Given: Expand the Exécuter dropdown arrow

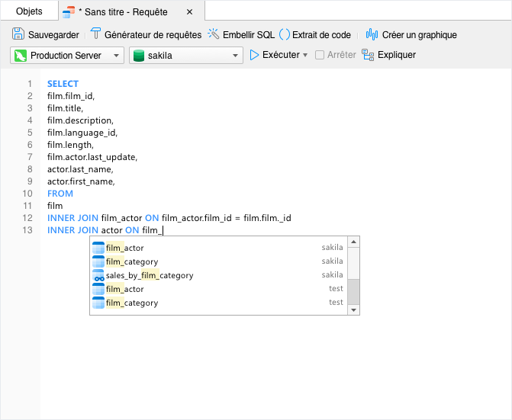Looking at the screenshot, I should [305, 55].
